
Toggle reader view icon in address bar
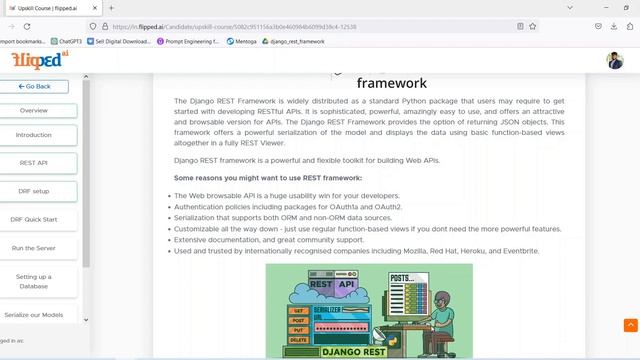click(520, 27)
